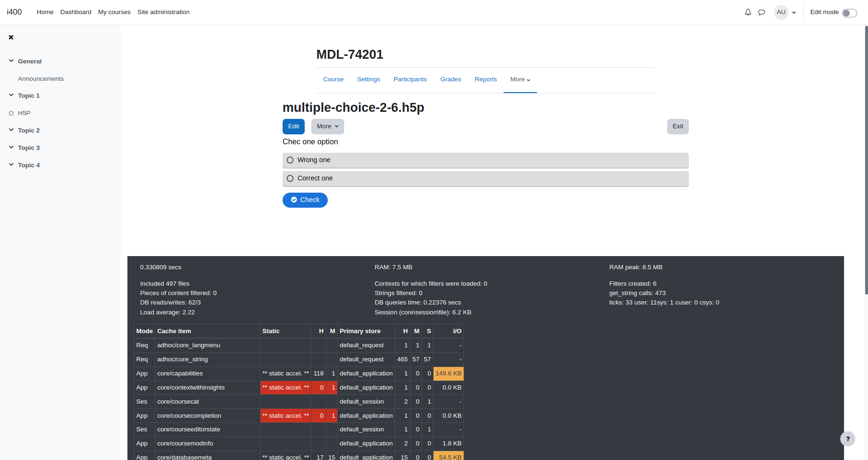Click the 'get_string calls: 473' text

coord(637,293)
